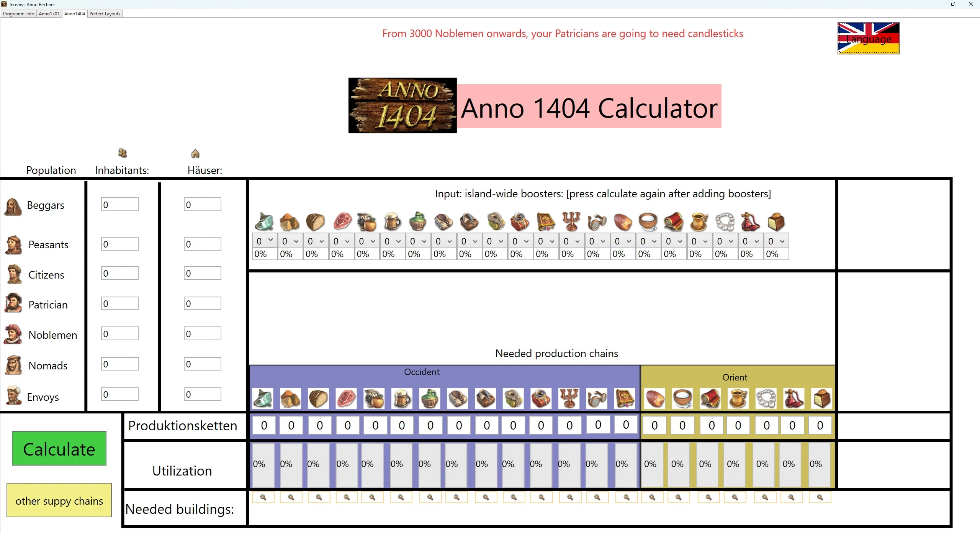Viewport: 980px width, 533px height.
Task: Click the dates production chain count box
Action: click(x=654, y=425)
